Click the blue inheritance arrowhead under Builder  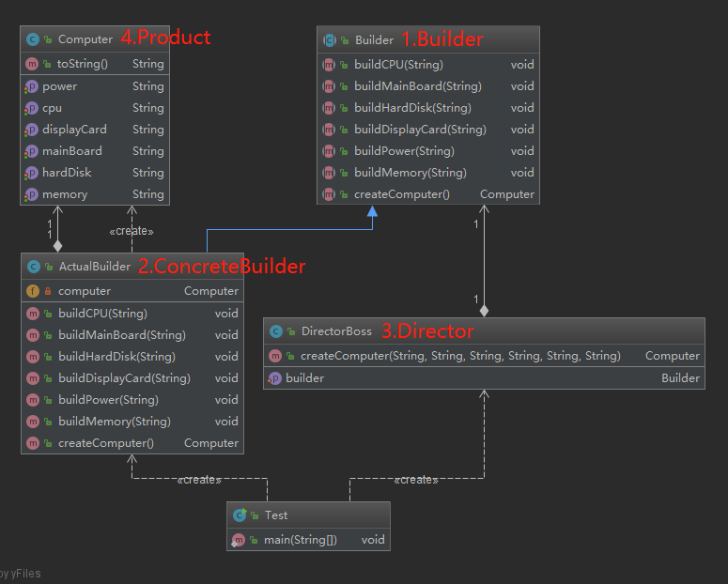point(372,211)
